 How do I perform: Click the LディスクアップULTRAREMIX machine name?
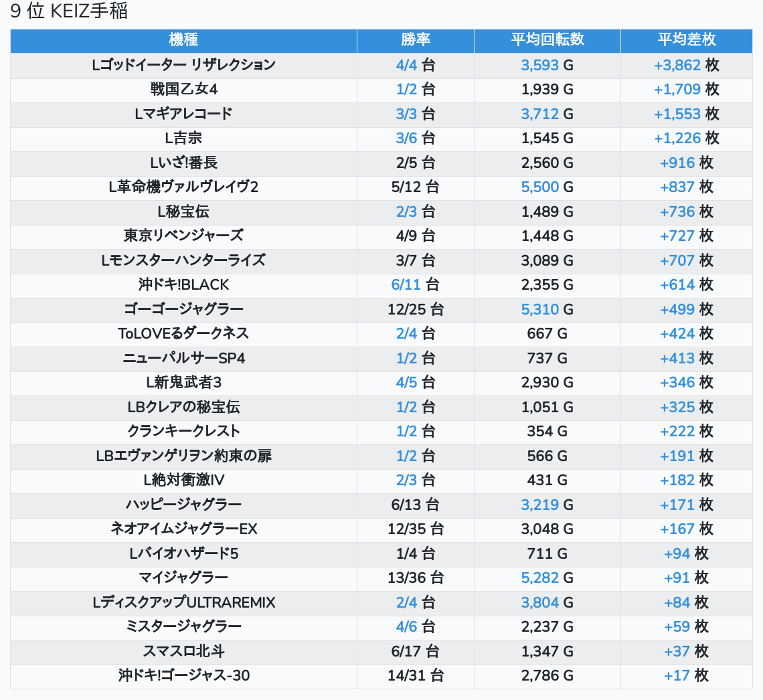point(183,602)
